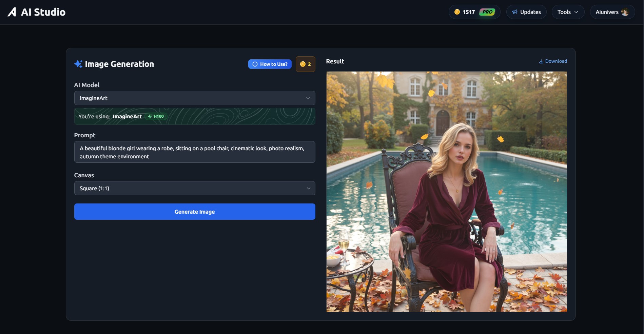Click the H100 badge next to ImagineArt
Screen dimensions: 644x334
(x=156, y=116)
